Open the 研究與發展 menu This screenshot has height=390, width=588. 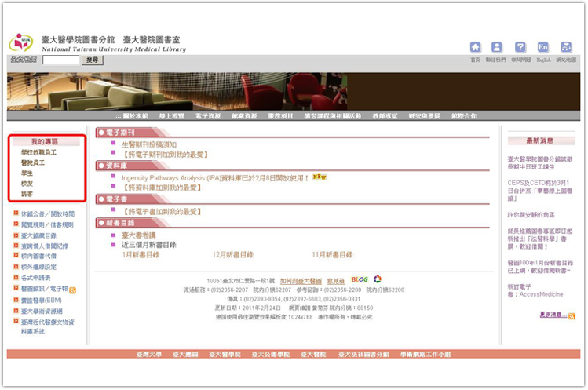coord(425,116)
